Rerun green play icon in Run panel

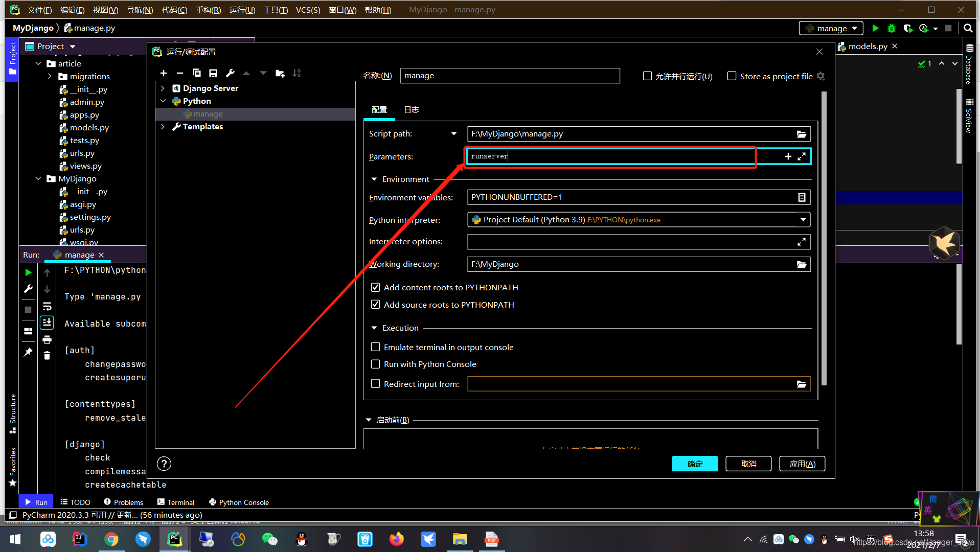(x=28, y=272)
